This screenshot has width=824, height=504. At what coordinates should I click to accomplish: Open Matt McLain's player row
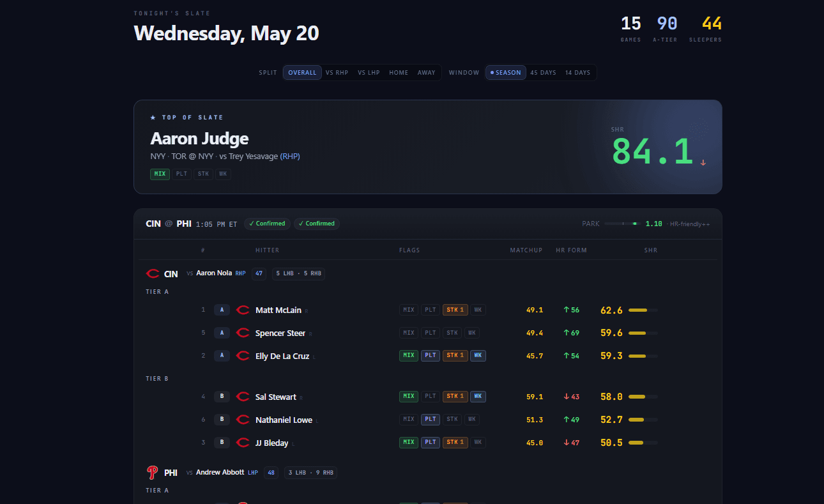point(428,310)
